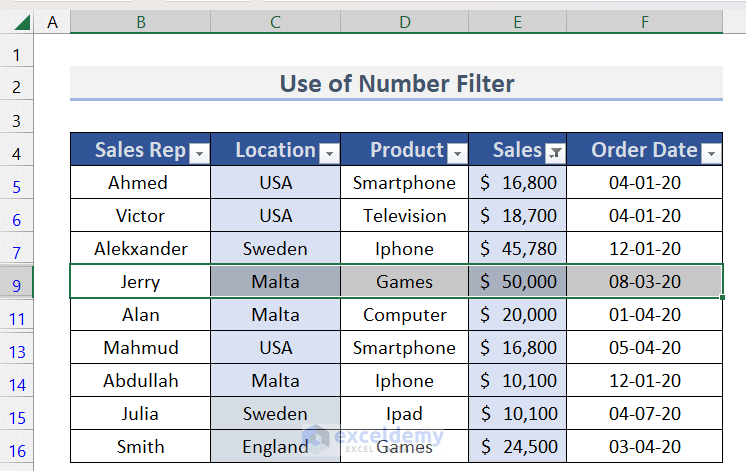
Task: Select column E header
Action: (x=517, y=21)
